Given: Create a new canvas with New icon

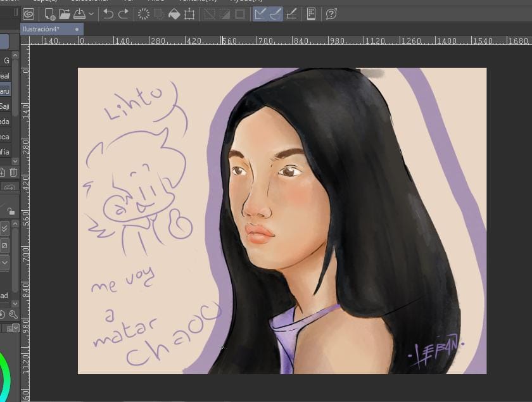Looking at the screenshot, I should (x=49, y=15).
